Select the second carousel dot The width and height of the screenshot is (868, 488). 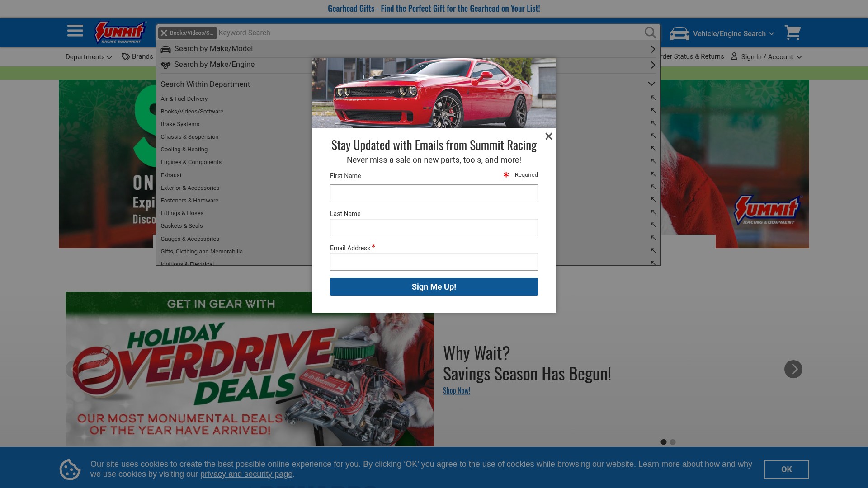coord(673,442)
